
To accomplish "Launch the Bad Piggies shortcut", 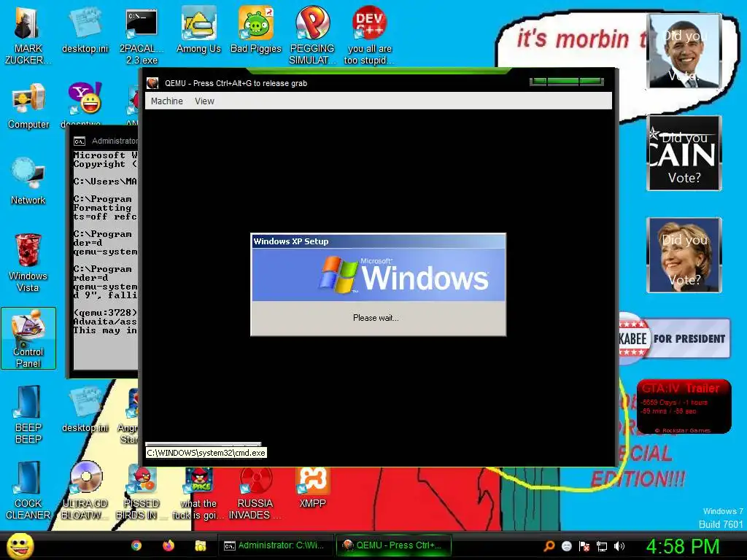I will 256,29.
